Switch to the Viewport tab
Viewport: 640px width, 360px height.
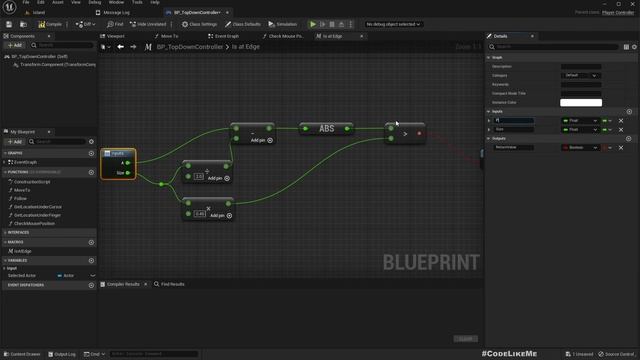[113, 36]
